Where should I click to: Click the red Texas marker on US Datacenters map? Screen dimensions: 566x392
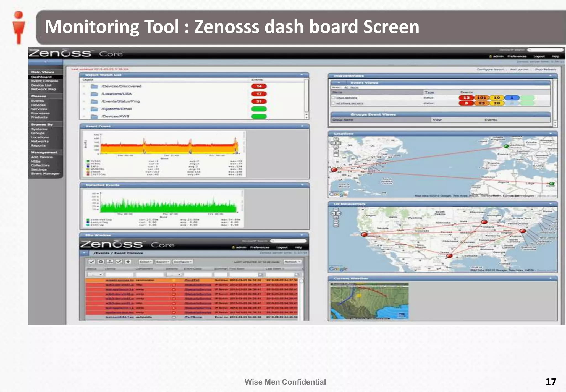[449, 256]
